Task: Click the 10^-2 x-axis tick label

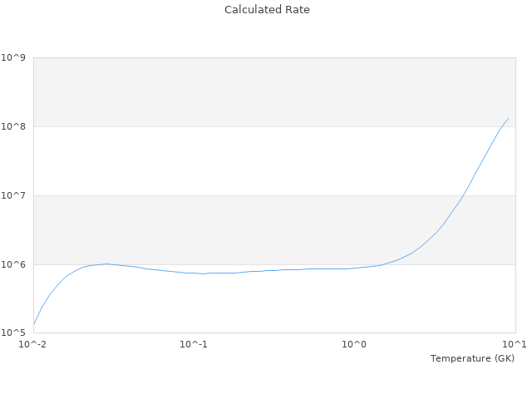Action: point(34,344)
